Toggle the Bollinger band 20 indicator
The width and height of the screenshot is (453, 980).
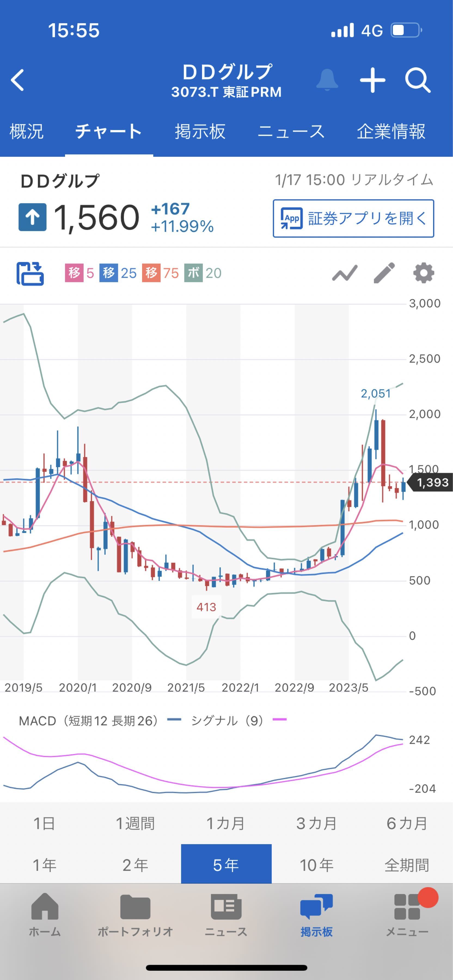(x=203, y=273)
